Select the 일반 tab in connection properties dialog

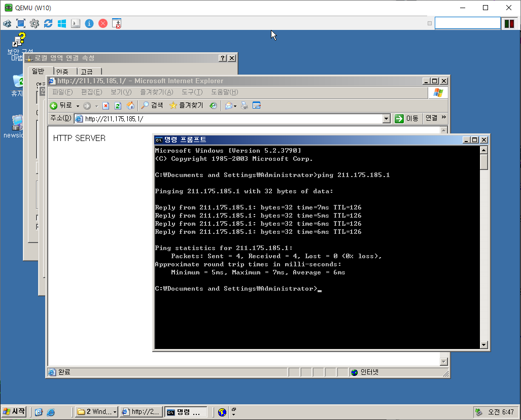click(38, 71)
